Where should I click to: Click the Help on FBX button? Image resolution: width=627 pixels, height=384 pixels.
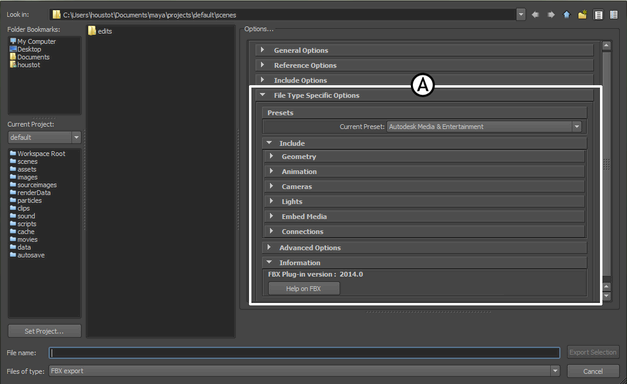click(x=304, y=288)
